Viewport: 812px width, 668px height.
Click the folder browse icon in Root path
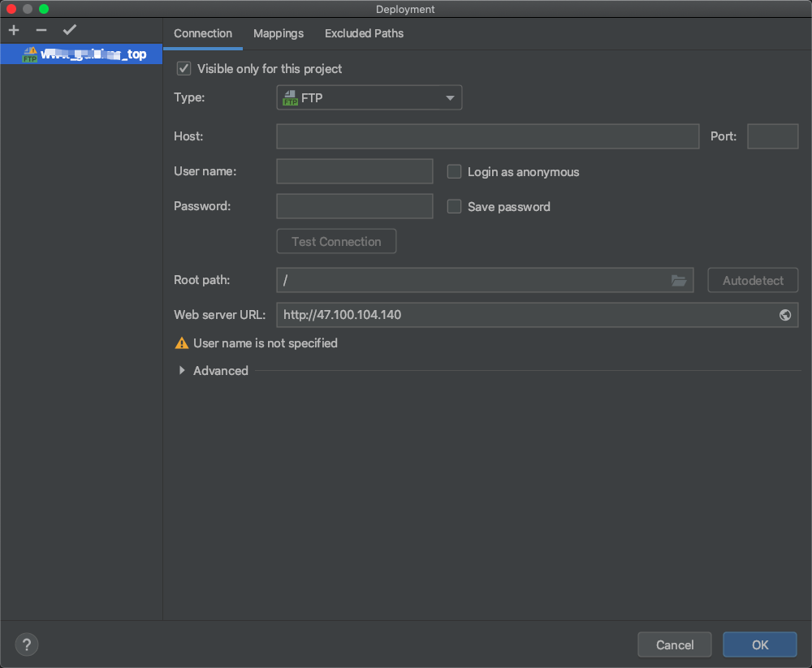[x=679, y=280]
